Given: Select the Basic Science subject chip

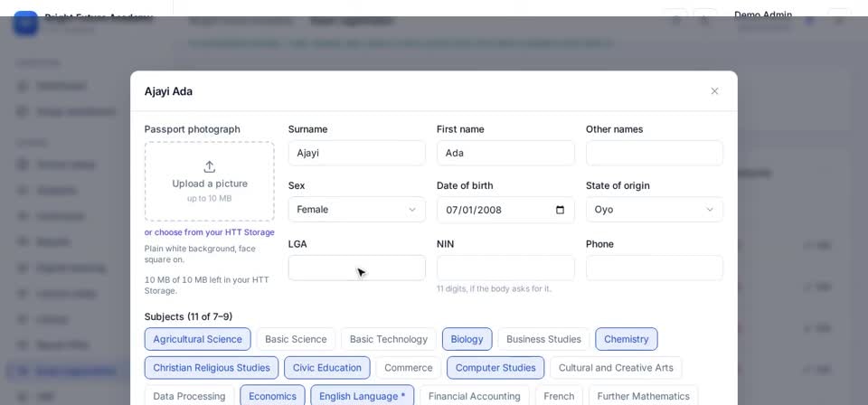Looking at the screenshot, I should point(296,339).
